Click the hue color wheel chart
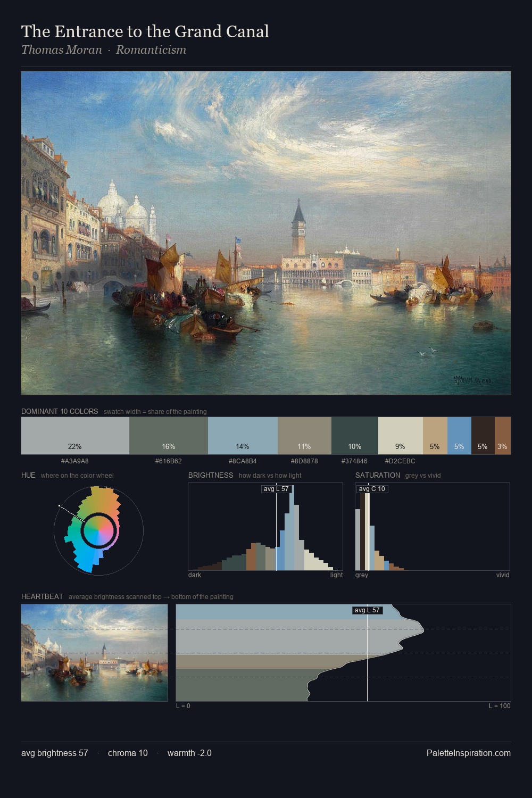This screenshot has height=798, width=532. [x=98, y=530]
